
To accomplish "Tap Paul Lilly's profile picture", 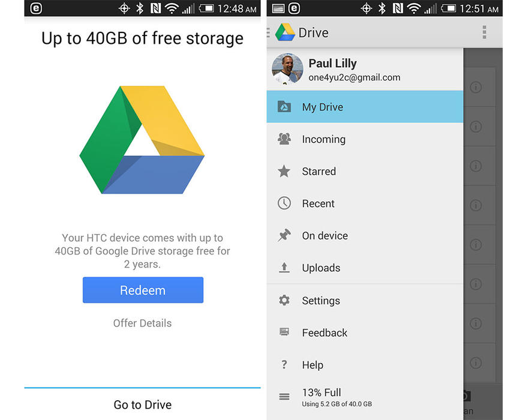I will click(287, 69).
